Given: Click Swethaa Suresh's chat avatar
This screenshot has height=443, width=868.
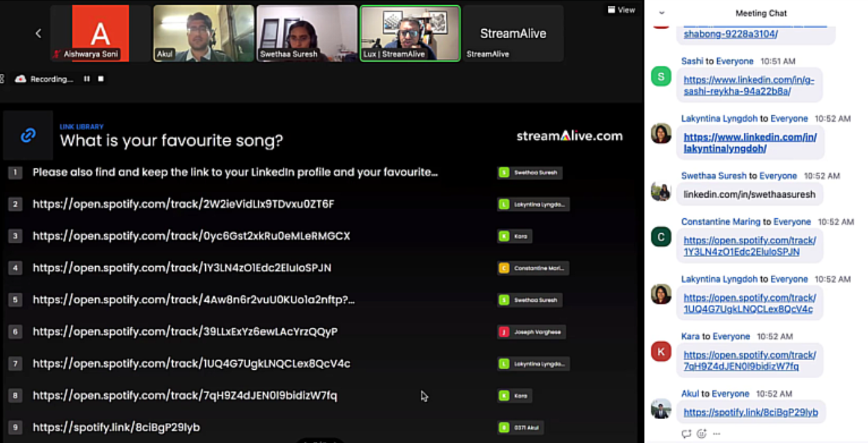Looking at the screenshot, I should tap(661, 192).
